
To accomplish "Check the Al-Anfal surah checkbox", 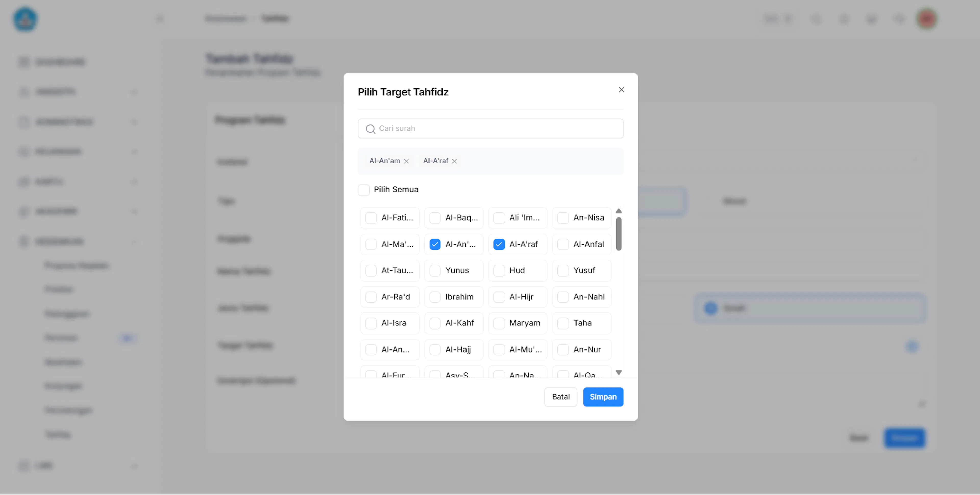I will tap(563, 244).
